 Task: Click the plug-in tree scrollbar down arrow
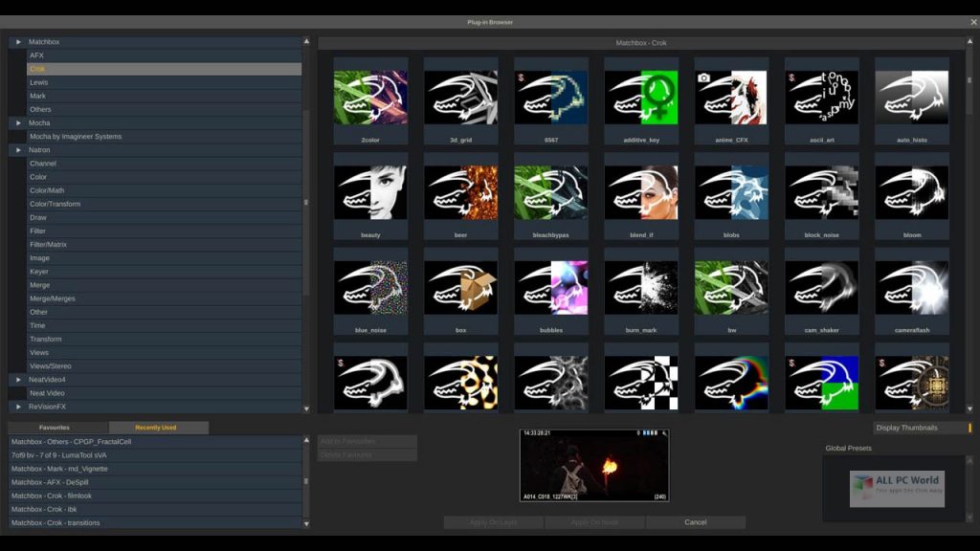[306, 409]
